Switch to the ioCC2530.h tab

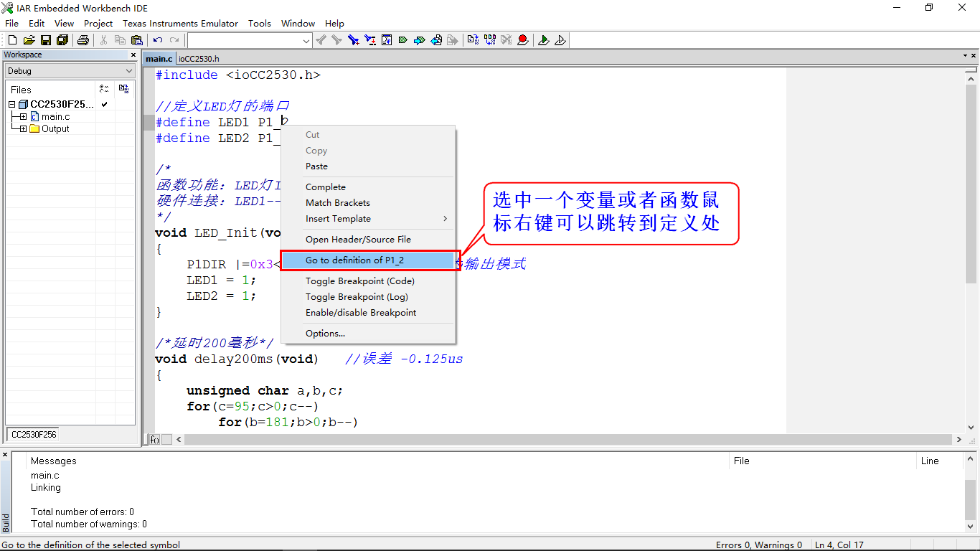[x=199, y=59]
